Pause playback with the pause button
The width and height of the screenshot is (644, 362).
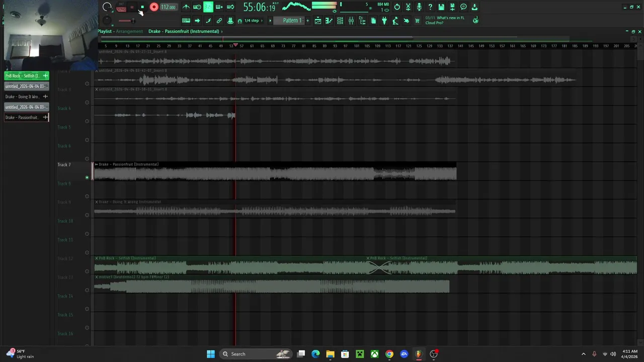pos(132,7)
